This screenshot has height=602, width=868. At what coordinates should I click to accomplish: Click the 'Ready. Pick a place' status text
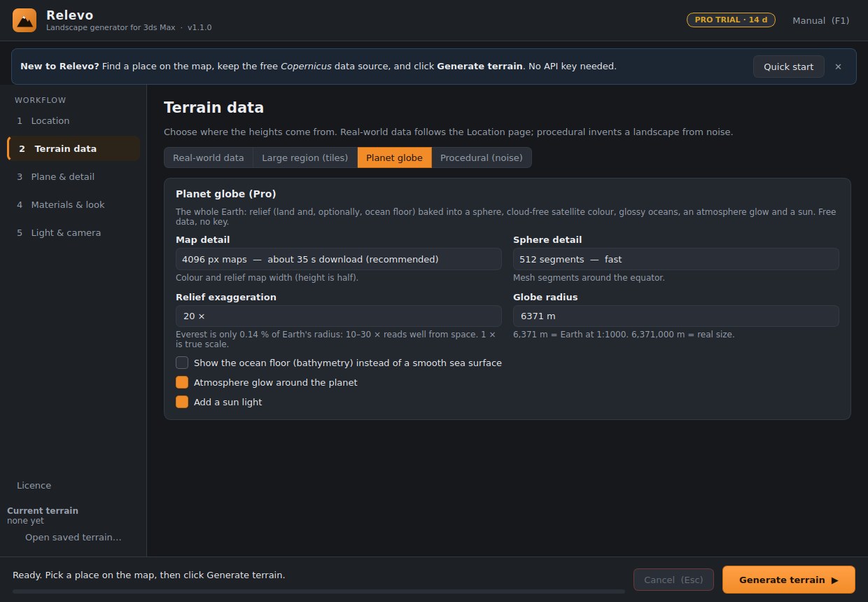149,575
